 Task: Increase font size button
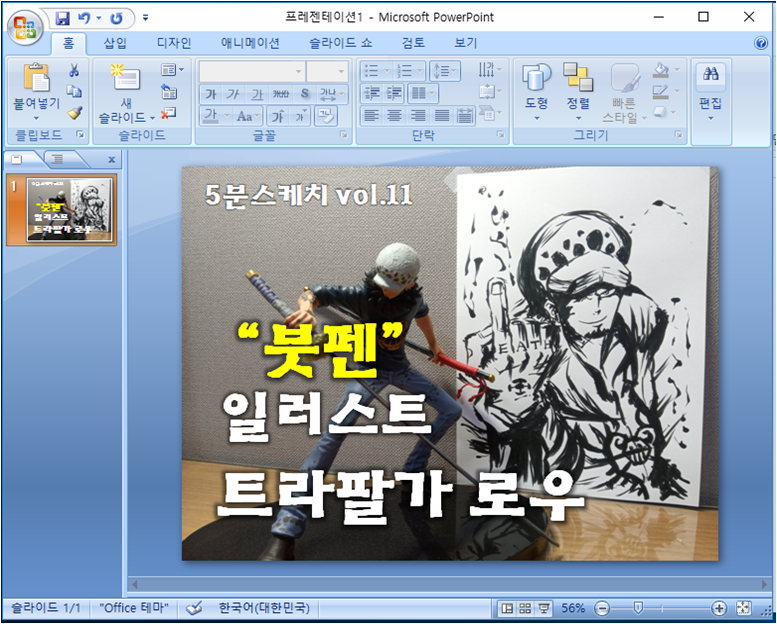coord(278,116)
